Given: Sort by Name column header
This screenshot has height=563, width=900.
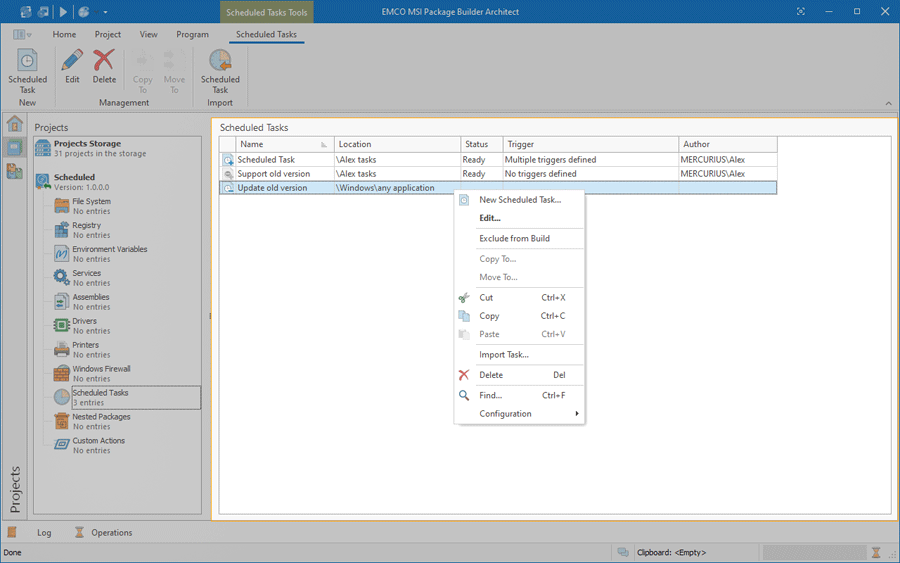Looking at the screenshot, I should pos(285,144).
